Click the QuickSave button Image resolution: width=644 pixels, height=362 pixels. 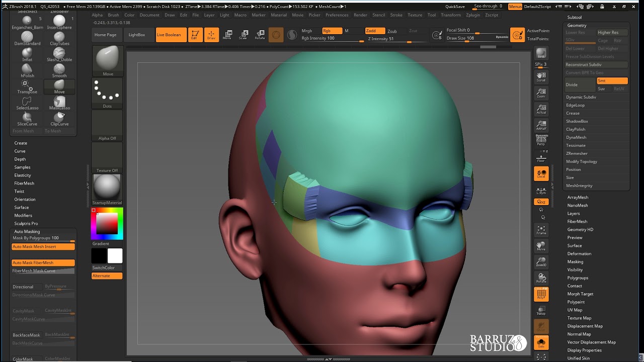click(x=455, y=7)
